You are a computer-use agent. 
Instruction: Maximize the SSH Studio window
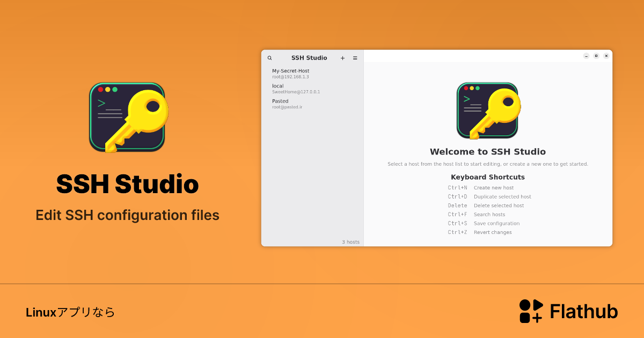point(596,55)
